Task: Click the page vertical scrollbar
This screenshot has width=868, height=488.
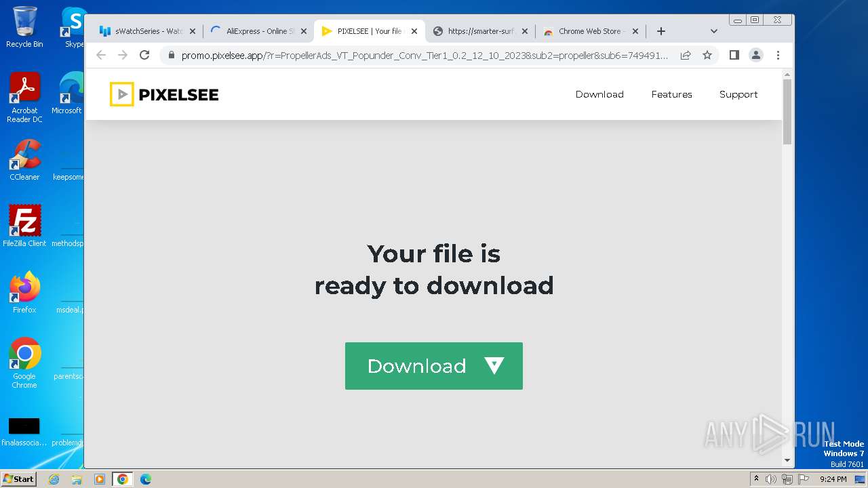Action: (787, 112)
